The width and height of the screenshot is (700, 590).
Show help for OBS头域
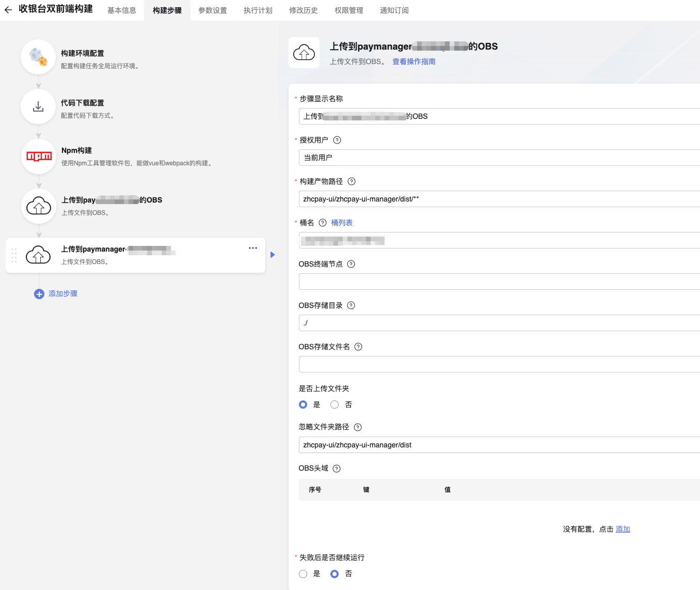337,469
